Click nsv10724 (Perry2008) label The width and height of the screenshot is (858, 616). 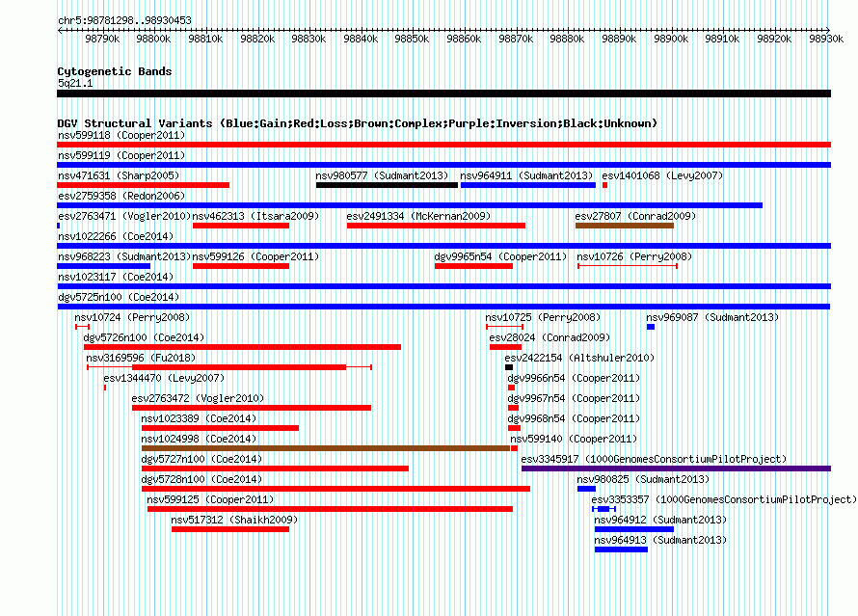[132, 317]
